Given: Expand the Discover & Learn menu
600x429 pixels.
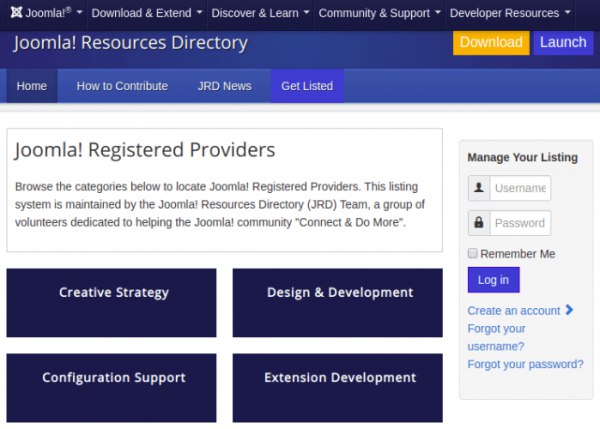Looking at the screenshot, I should point(260,13).
